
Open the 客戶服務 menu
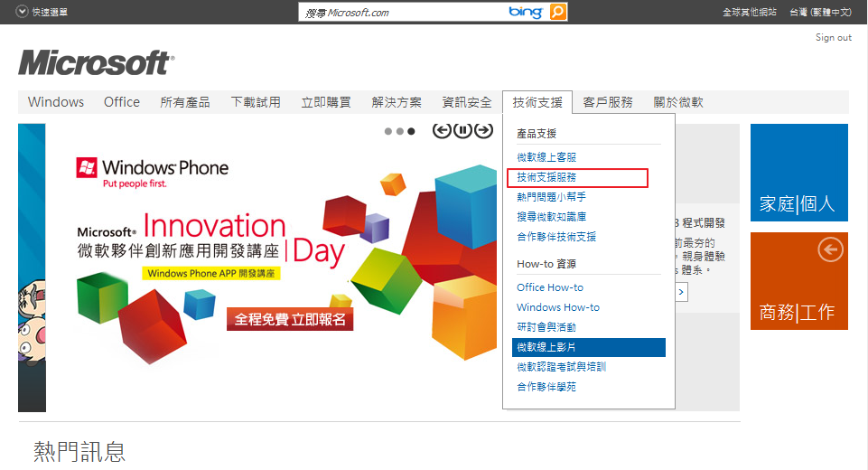tap(608, 102)
